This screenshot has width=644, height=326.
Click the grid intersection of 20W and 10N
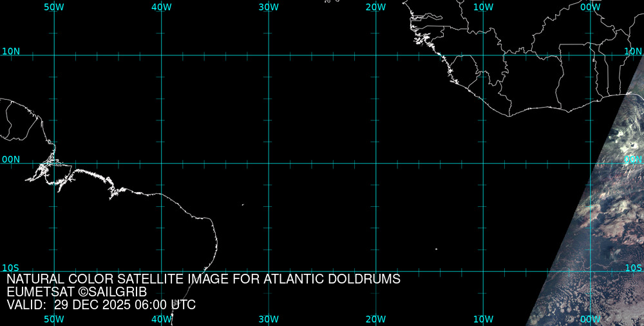[375, 55]
